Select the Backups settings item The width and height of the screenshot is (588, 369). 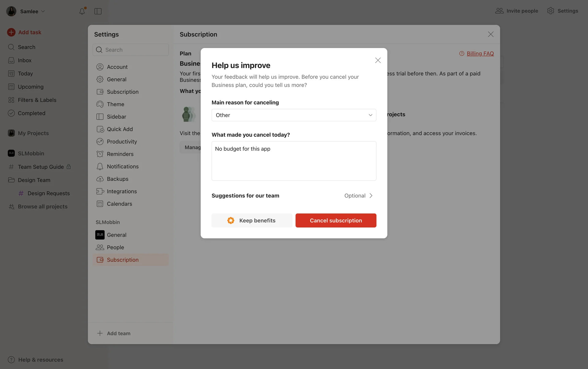[x=117, y=179]
